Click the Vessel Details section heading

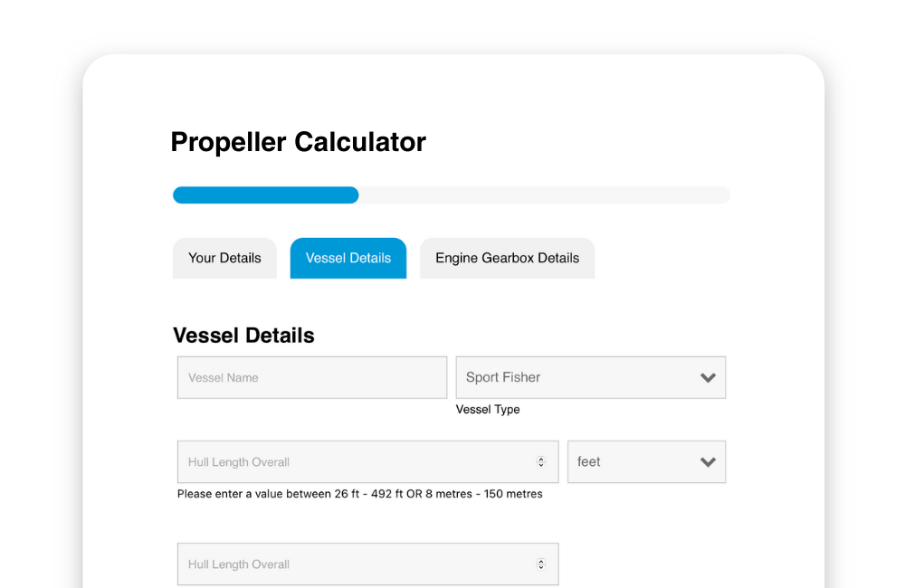[243, 336]
